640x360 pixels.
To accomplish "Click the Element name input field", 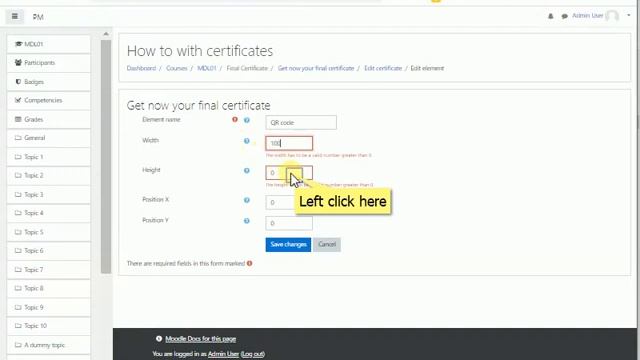I will [x=301, y=122].
